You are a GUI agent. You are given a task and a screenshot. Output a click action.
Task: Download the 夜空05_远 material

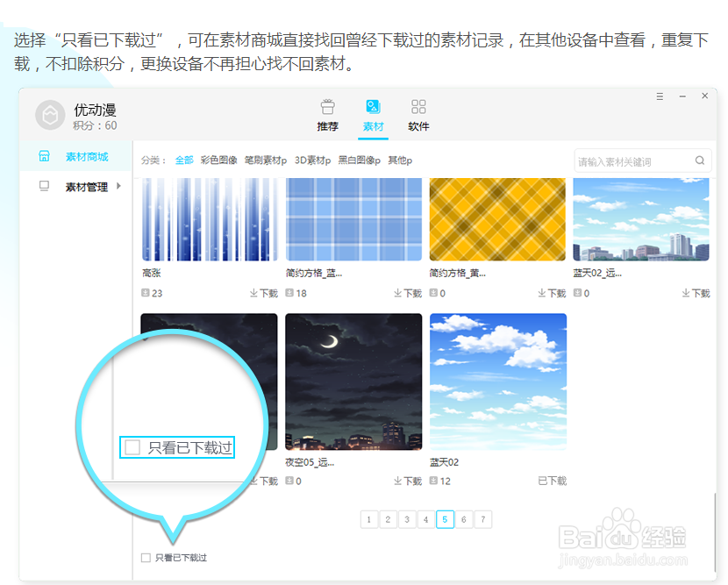[x=408, y=481]
